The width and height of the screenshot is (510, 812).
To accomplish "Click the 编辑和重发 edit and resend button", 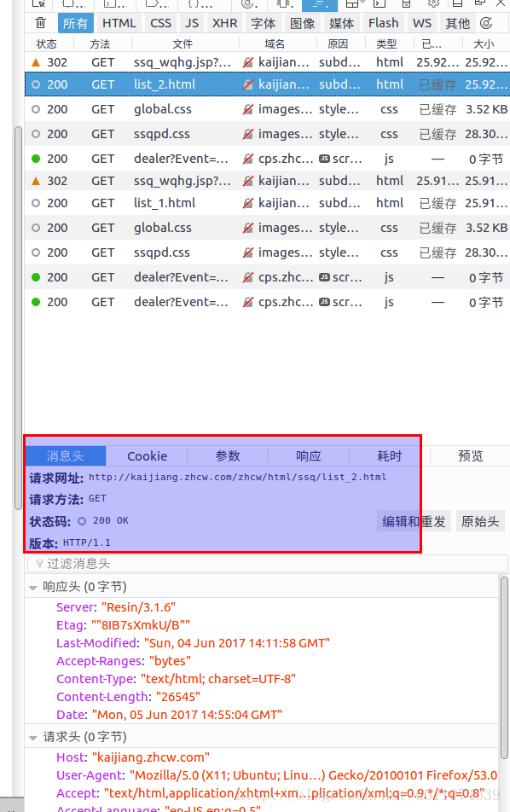I will coord(414,521).
